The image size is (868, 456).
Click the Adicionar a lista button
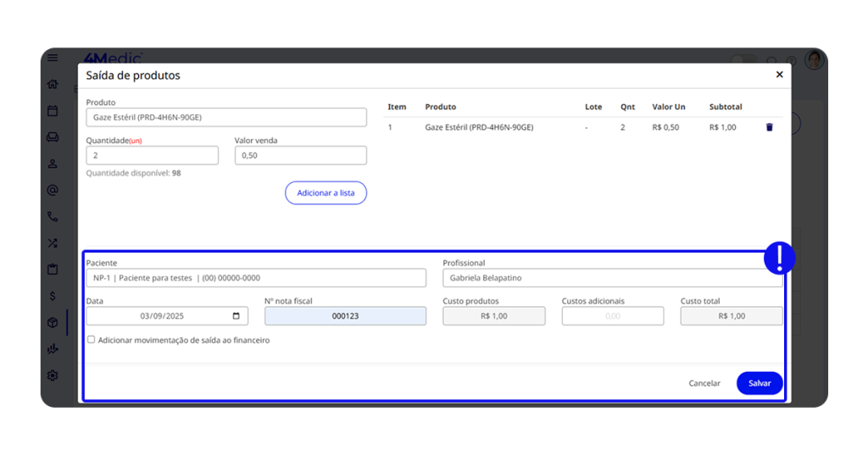click(325, 193)
